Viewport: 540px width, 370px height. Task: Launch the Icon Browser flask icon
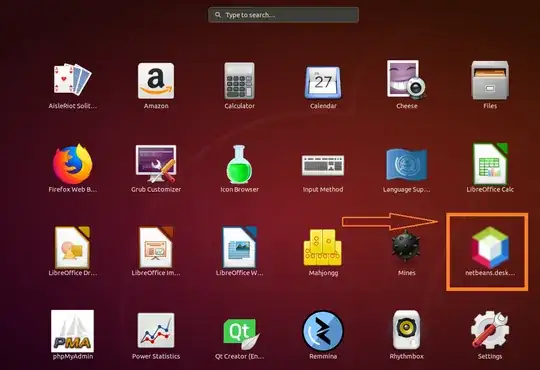point(239,164)
